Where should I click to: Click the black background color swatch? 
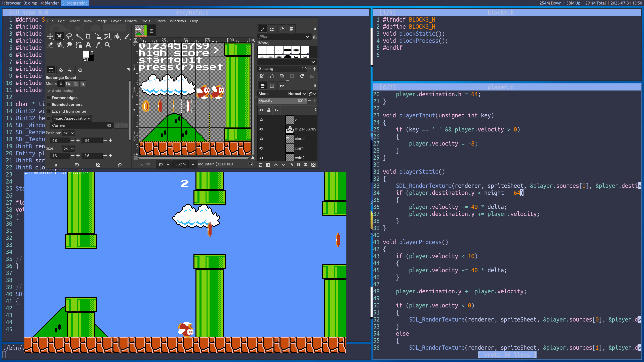pyautogui.click(x=91, y=59)
